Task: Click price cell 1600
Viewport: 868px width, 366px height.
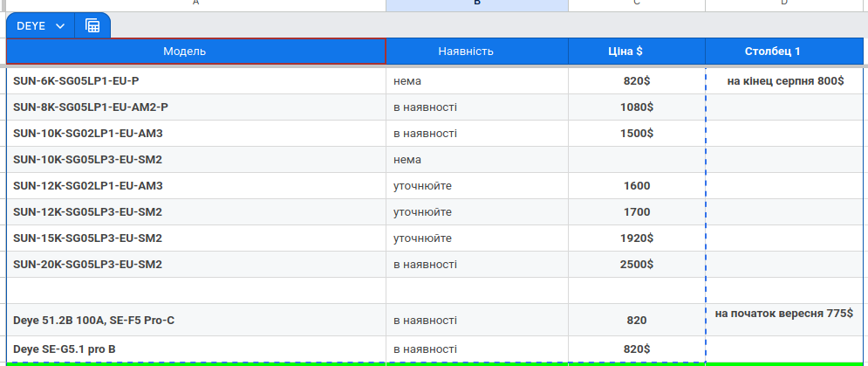Action: (x=637, y=186)
